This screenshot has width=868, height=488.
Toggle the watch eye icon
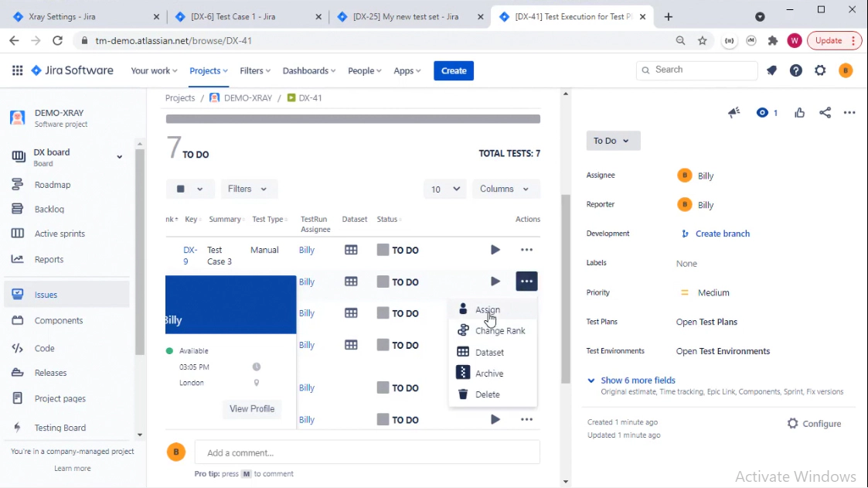tap(763, 113)
